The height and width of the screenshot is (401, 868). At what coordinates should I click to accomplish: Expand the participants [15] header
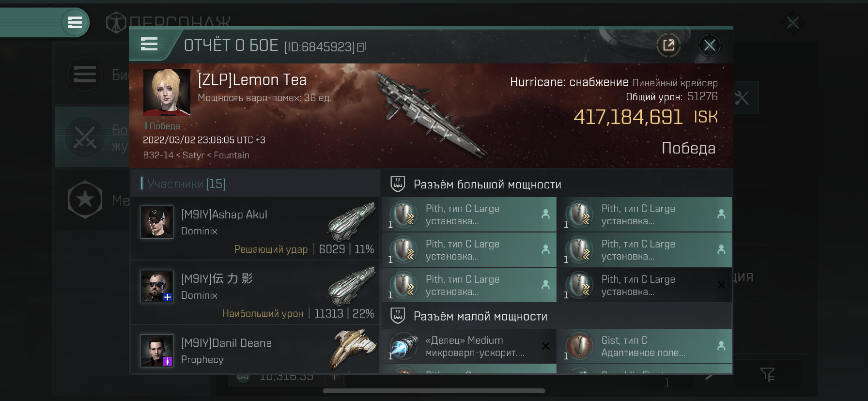255,184
